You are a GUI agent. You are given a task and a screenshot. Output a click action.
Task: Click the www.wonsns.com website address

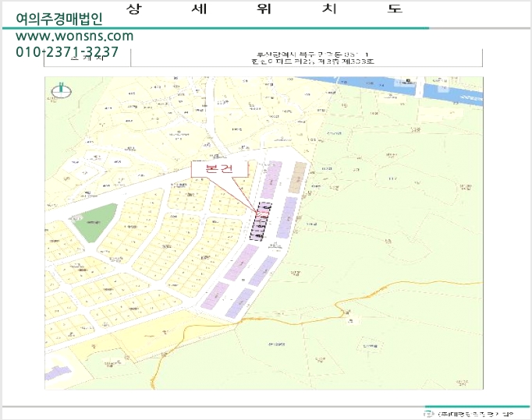tap(75, 36)
